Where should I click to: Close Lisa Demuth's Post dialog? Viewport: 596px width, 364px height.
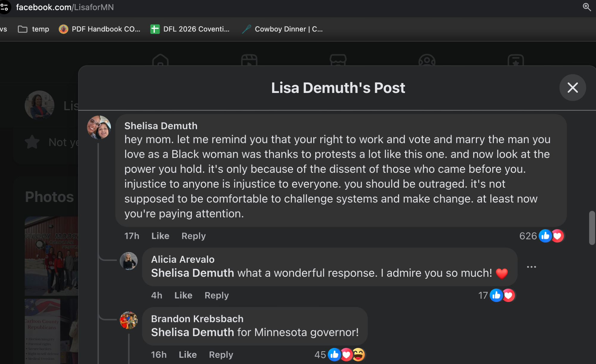pyautogui.click(x=572, y=88)
